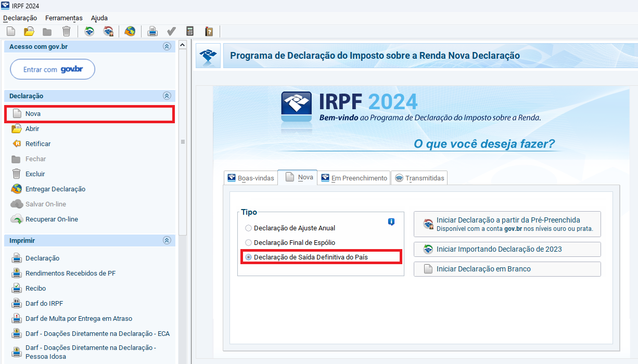Viewport: 638px width, 364px height.
Task: Click the close declaration gray folder toolbar icon
Action: coord(47,31)
